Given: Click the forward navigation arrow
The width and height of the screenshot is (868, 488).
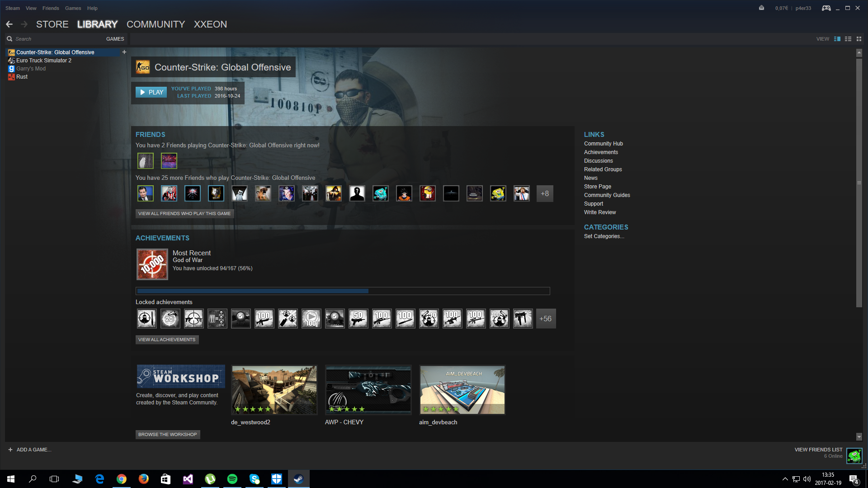Looking at the screenshot, I should 24,24.
